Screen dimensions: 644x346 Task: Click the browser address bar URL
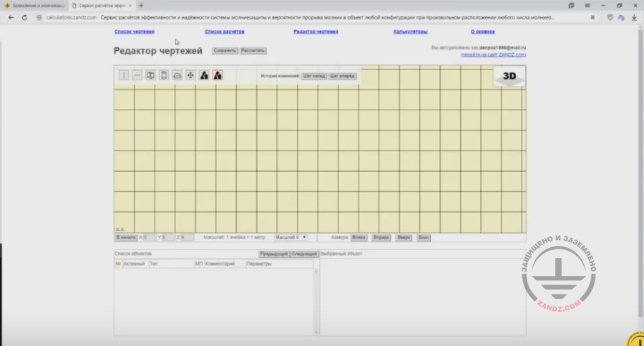coord(71,18)
